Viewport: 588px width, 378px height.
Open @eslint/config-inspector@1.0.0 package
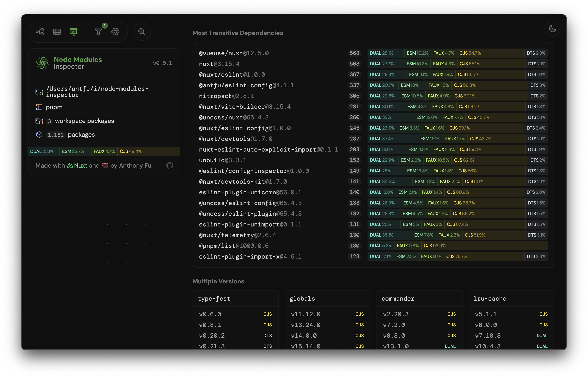click(x=373, y=171)
